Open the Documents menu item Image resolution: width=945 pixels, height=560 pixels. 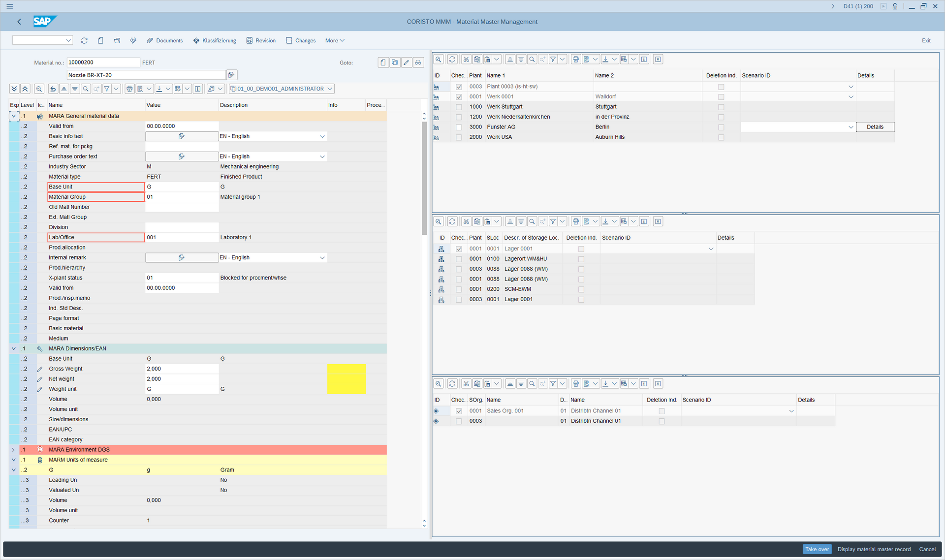[x=164, y=40]
